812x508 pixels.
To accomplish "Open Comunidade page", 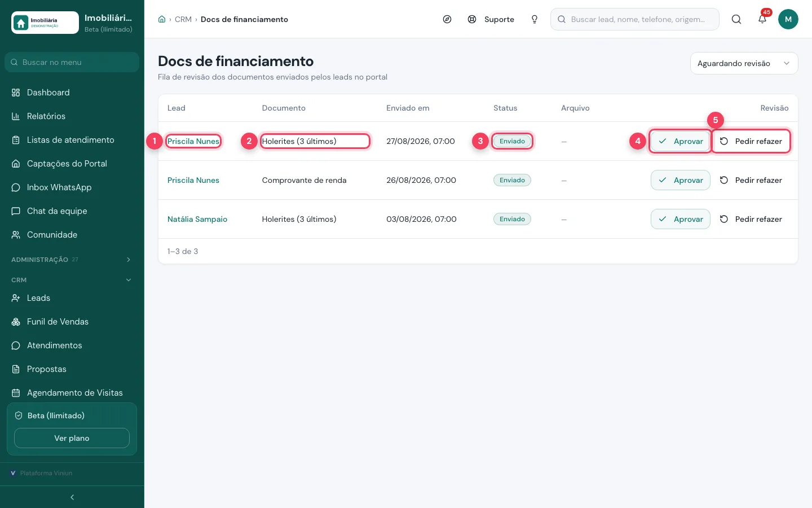I will point(72,235).
